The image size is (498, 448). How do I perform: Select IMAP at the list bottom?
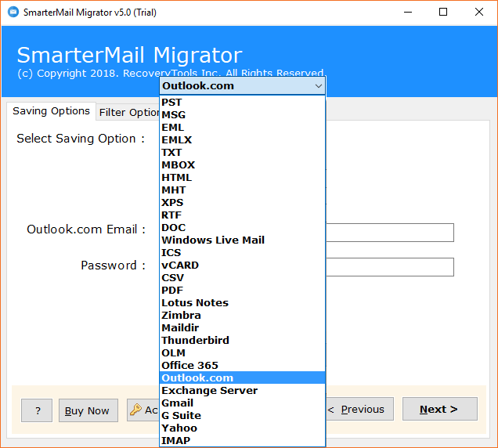[242, 440]
